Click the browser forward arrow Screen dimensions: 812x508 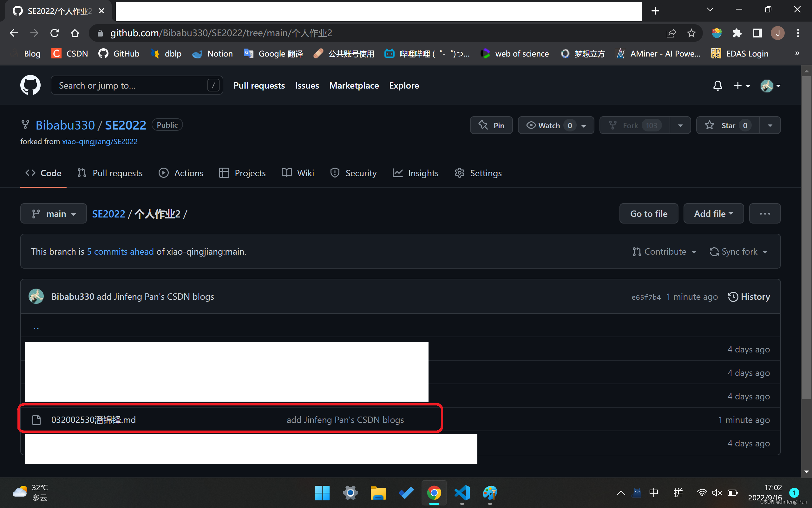34,33
